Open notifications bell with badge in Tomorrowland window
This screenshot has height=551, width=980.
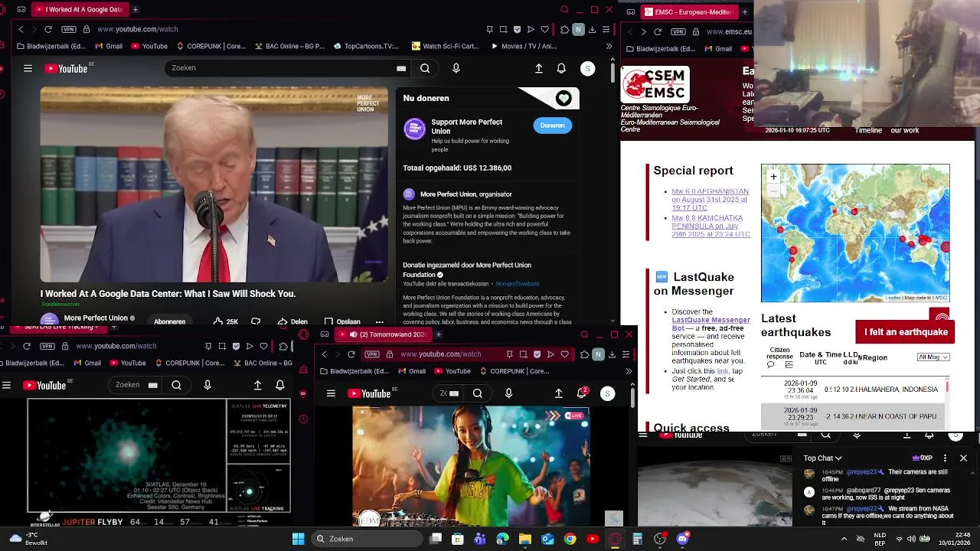582,393
